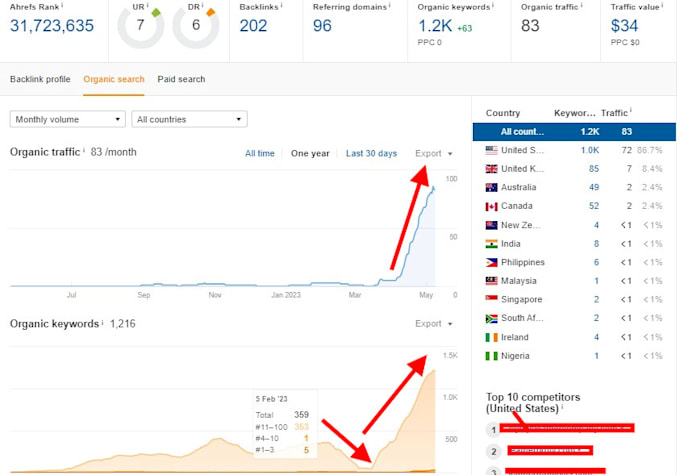Select the One year range
The image size is (680, 475).
[310, 154]
